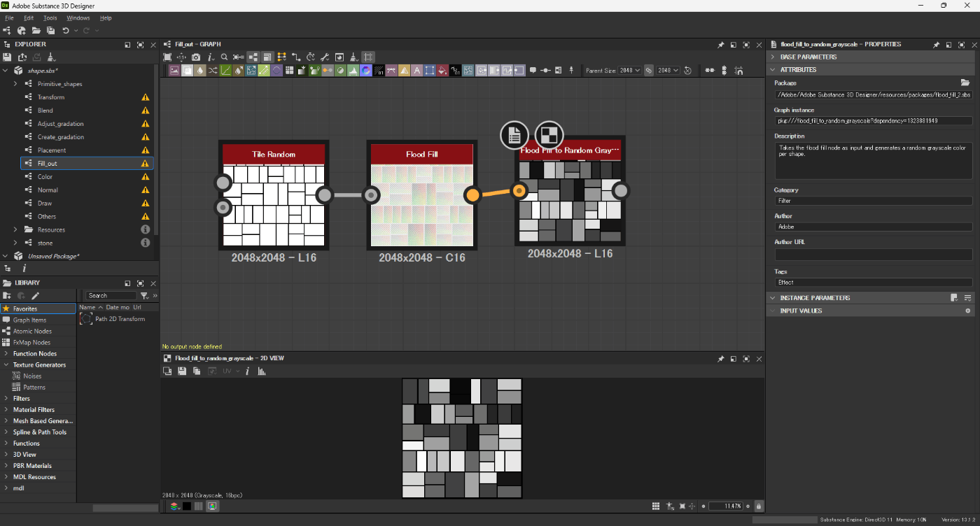980x526 pixels.
Task: Click the new Substance graph icon
Action: click(x=7, y=31)
